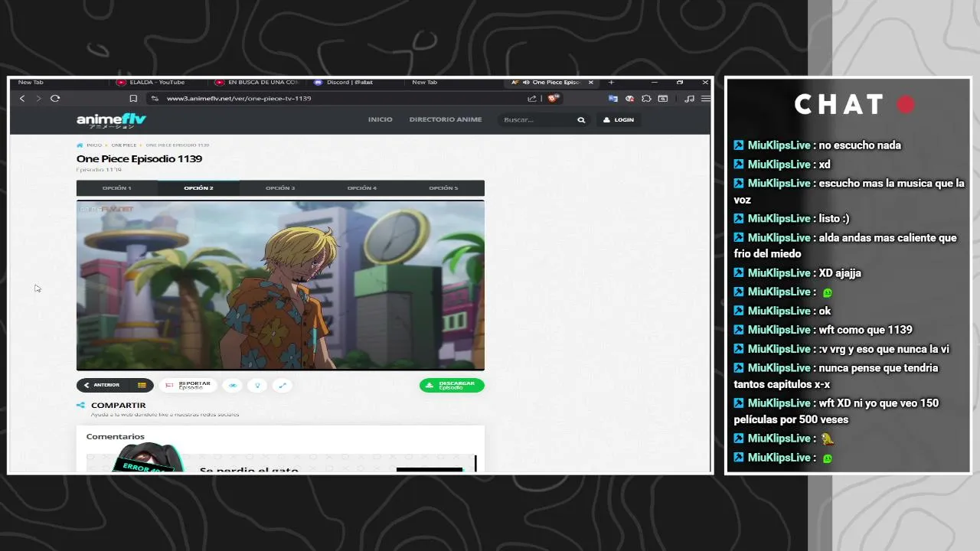Open the Brave Shields lion icon
Screen dimensions: 980x551
pos(552,99)
